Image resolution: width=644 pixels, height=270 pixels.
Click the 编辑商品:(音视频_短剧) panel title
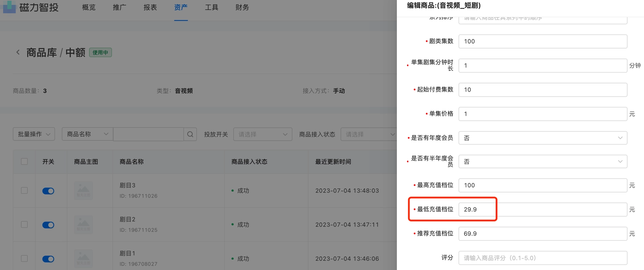[x=444, y=5]
